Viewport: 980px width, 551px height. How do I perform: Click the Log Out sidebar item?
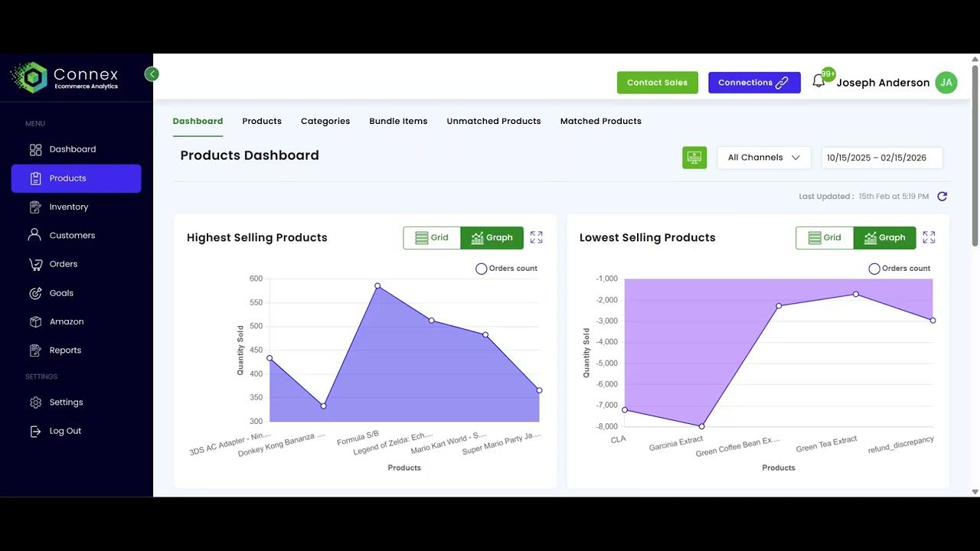[76, 431]
